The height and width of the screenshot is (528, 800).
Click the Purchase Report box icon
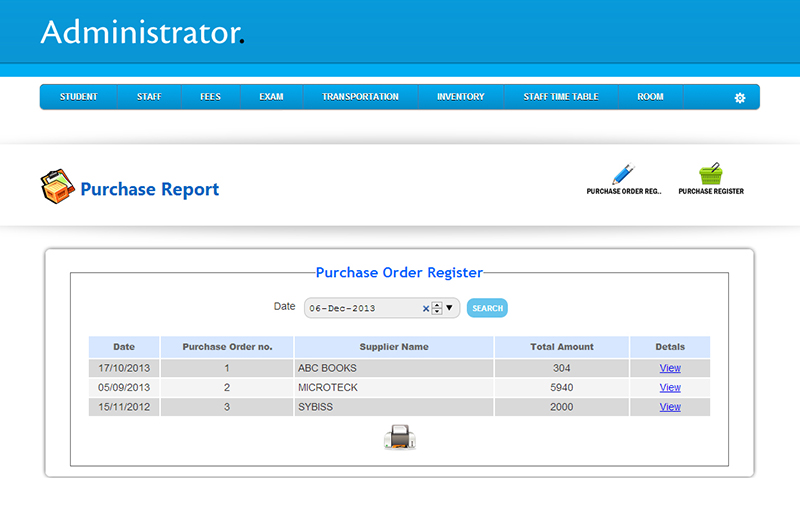pos(57,187)
